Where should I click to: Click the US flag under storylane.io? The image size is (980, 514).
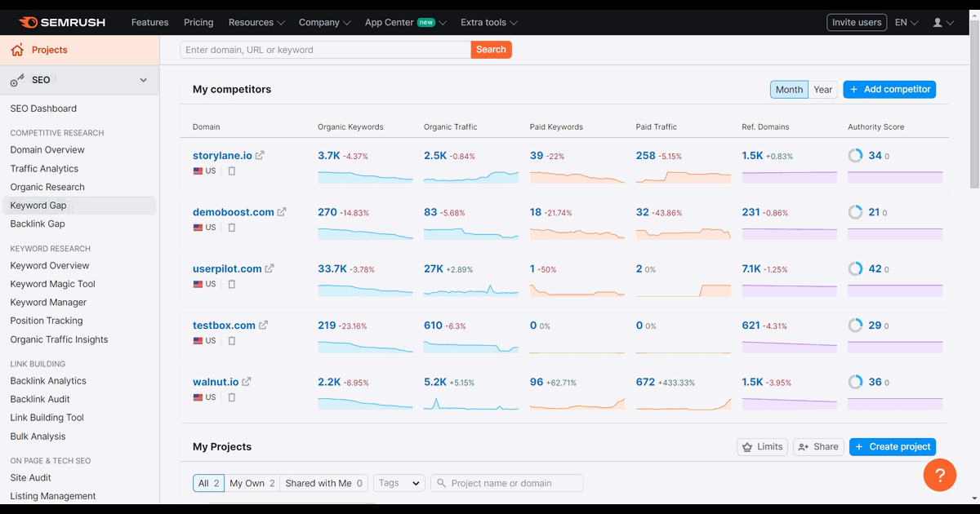pos(198,171)
